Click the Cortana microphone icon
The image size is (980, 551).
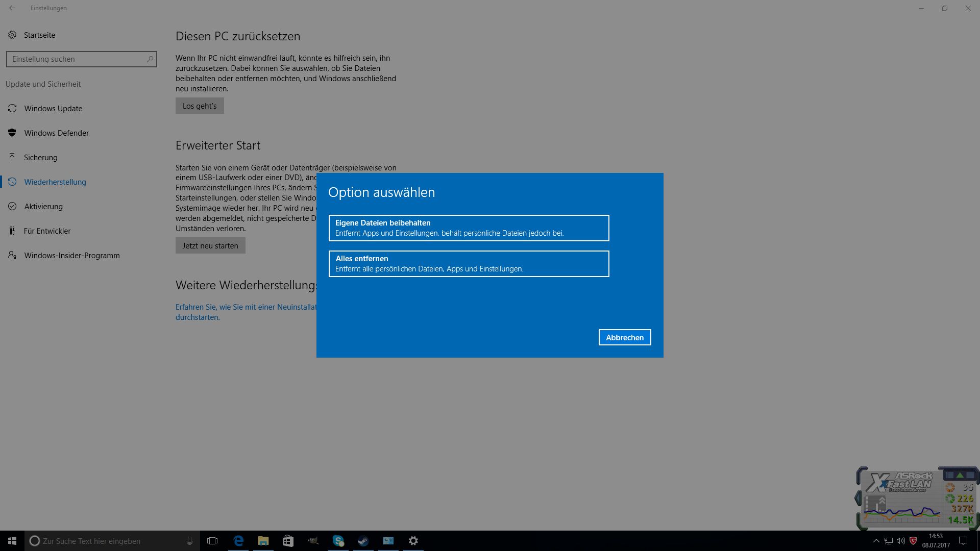tap(189, 541)
